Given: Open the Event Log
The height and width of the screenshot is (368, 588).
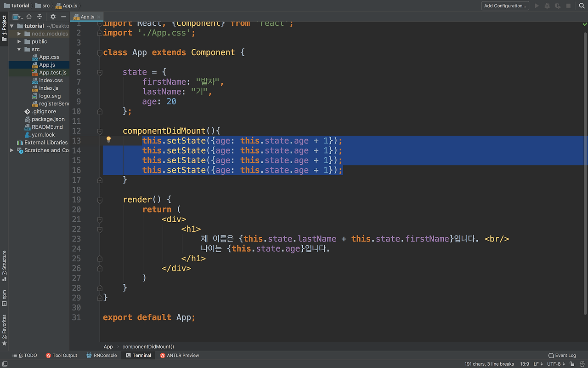Looking at the screenshot, I should pos(562,355).
